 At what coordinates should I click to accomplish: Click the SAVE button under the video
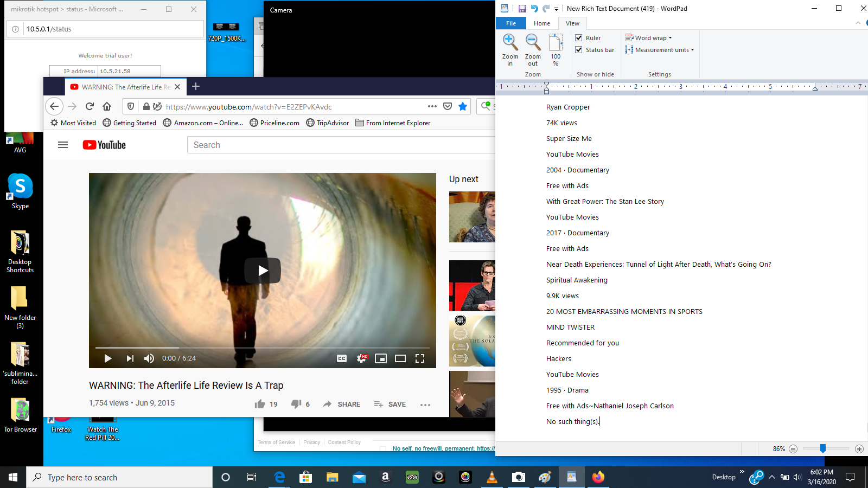pos(390,404)
